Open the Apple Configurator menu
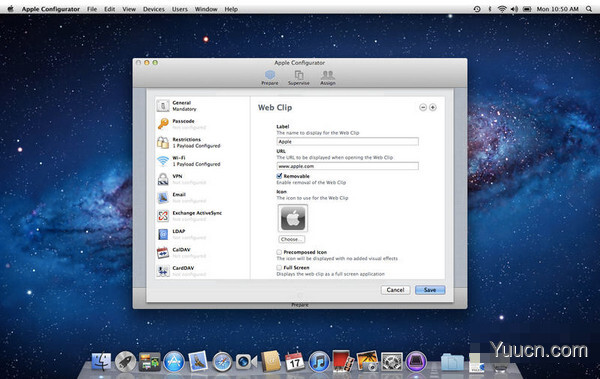This screenshot has height=379, width=600. 51,9
